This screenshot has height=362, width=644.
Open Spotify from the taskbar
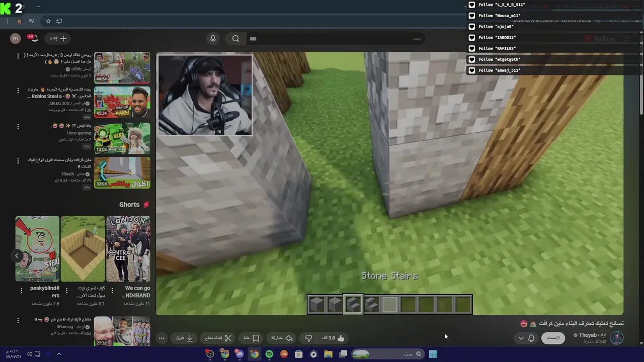[269, 354]
